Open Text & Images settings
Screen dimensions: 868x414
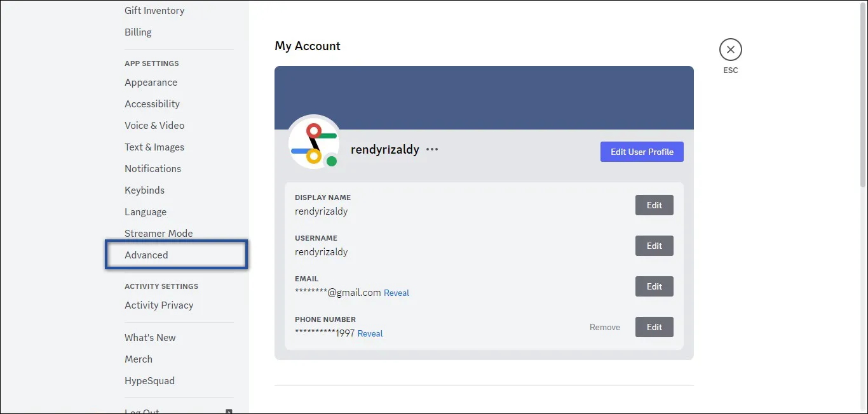pos(154,147)
